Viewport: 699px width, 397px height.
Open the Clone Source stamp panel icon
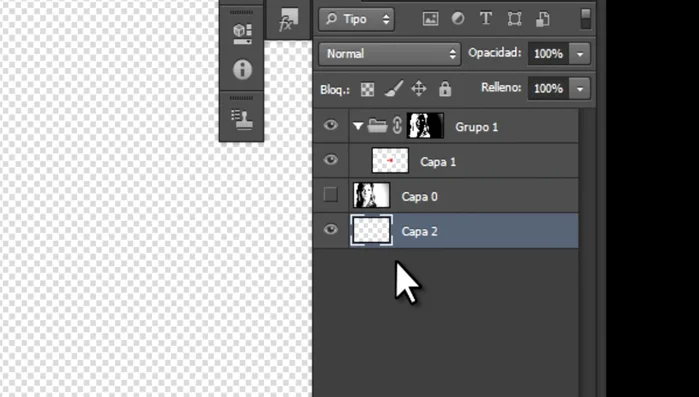tap(242, 119)
